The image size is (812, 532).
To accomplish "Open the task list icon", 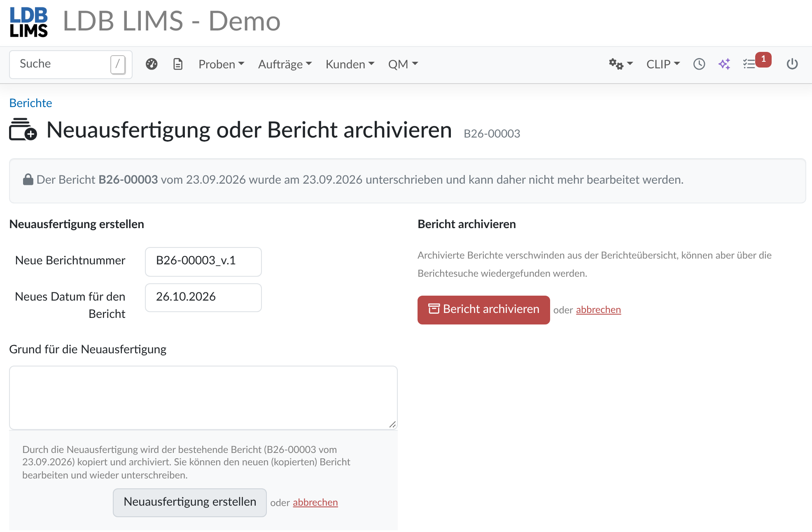I will click(749, 64).
